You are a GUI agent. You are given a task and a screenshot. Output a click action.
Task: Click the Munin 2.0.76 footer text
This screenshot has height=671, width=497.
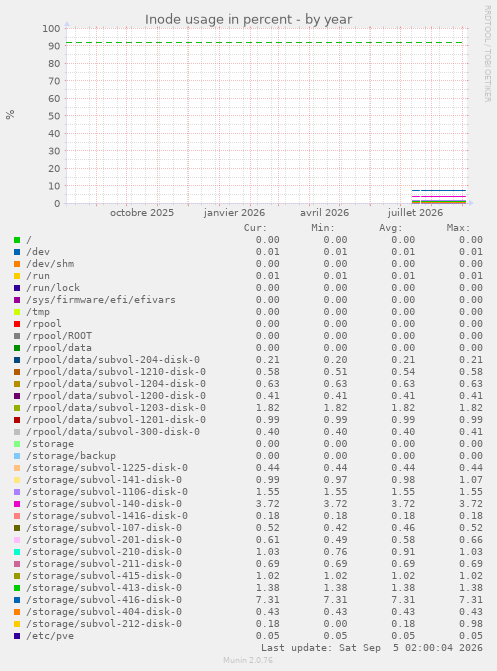tap(248, 660)
